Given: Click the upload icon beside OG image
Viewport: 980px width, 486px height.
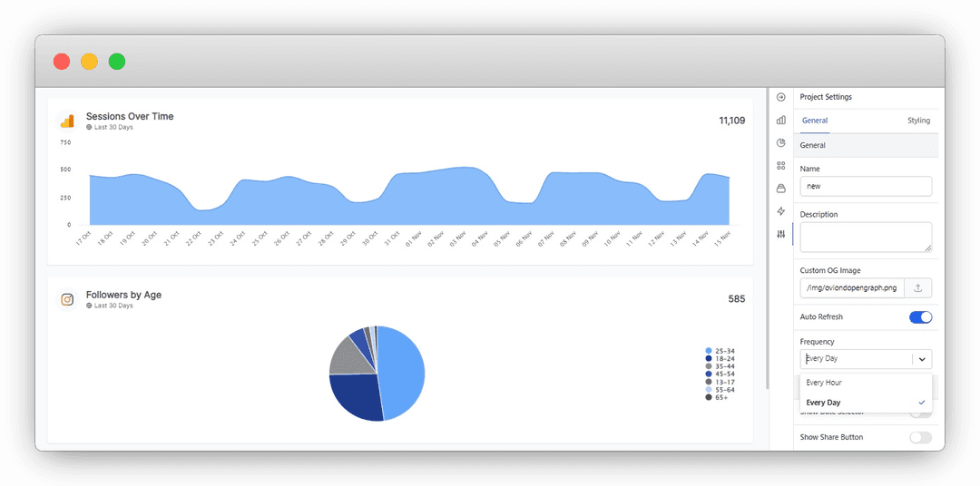Looking at the screenshot, I should pyautogui.click(x=918, y=288).
